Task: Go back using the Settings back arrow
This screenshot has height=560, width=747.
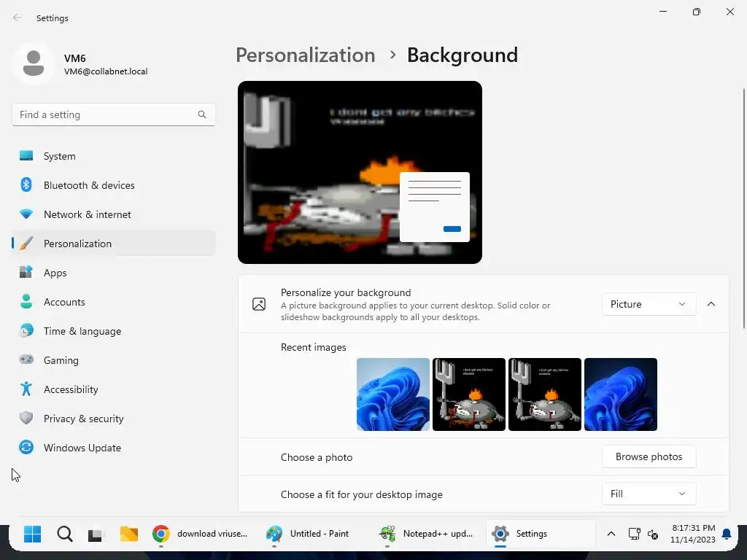Action: click(x=18, y=17)
